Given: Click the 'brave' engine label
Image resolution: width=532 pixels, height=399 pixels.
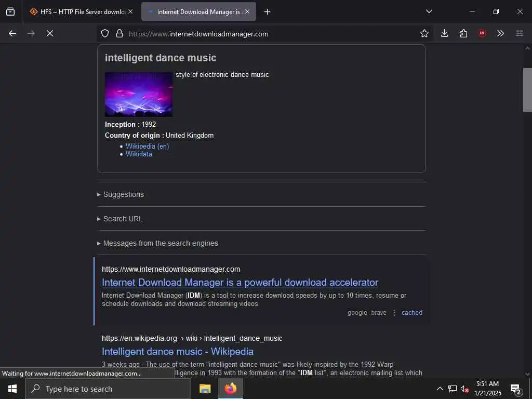Looking at the screenshot, I should click(379, 313).
